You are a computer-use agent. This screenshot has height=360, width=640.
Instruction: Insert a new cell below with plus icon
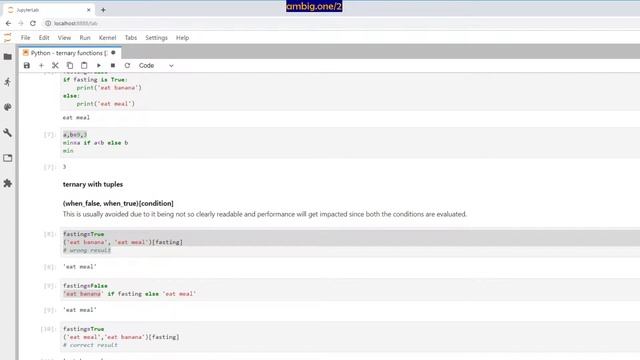(41, 65)
